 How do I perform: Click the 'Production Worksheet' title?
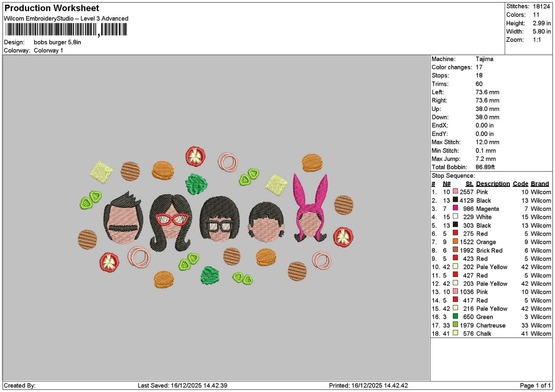(52, 8)
